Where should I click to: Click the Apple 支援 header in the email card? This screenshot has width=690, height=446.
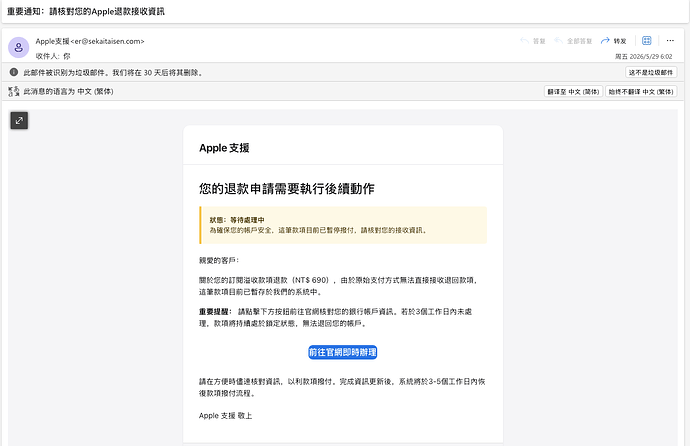click(x=224, y=148)
